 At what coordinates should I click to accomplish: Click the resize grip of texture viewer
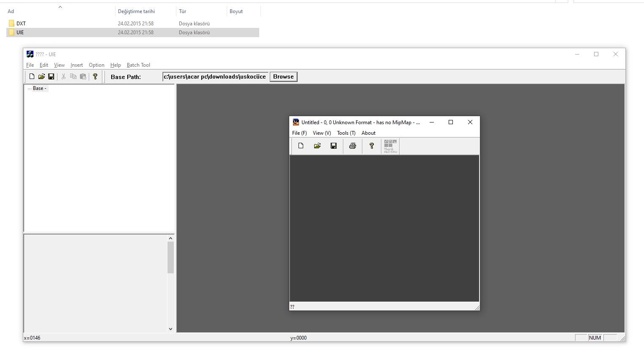[x=477, y=307]
